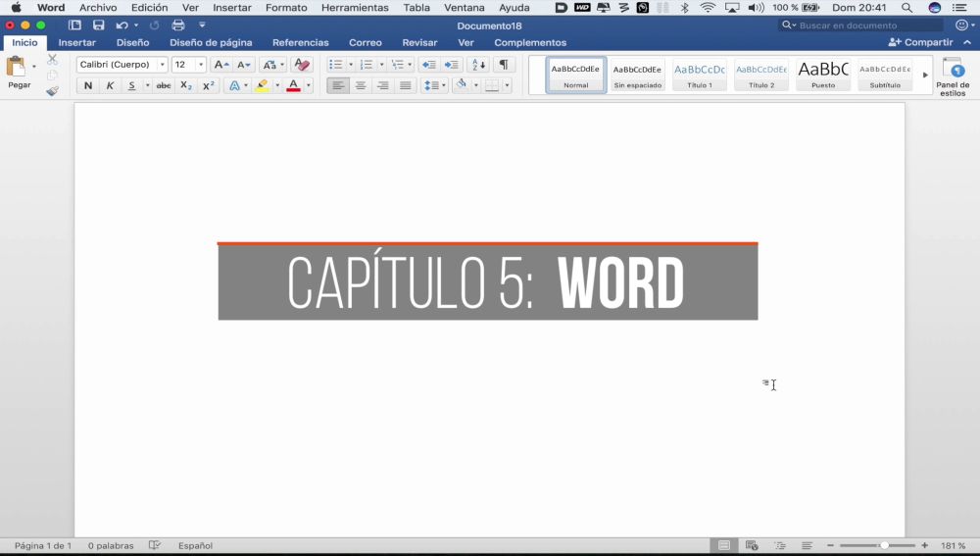The width and height of the screenshot is (980, 556).
Task: Open the Diseño de página tab
Action: coord(211,42)
